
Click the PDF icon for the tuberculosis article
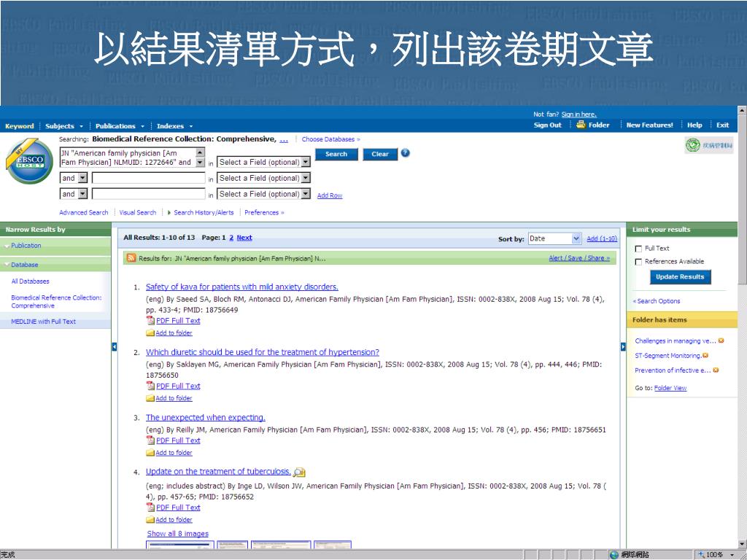click(150, 507)
